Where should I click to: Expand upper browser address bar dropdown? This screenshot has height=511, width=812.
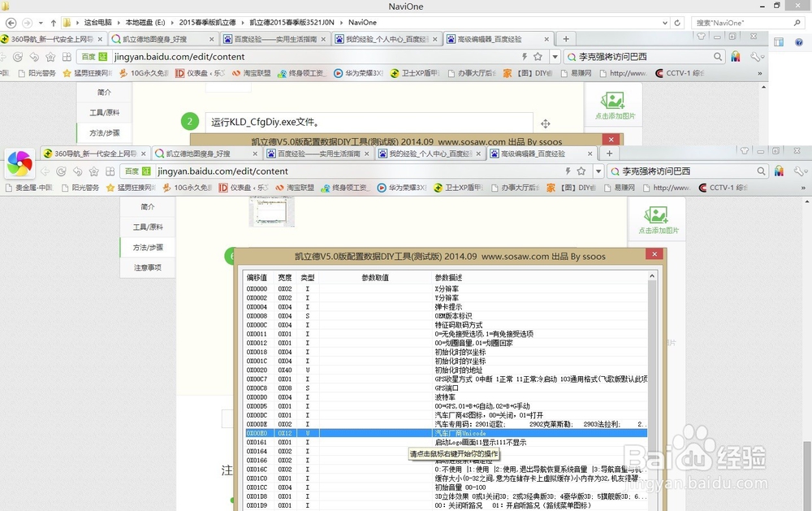[555, 57]
